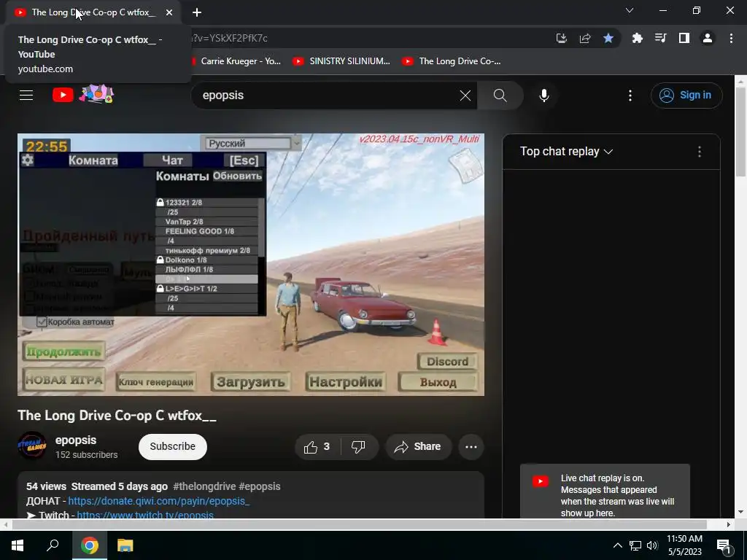Click the #thelongdrive hashtag

[x=204, y=486]
